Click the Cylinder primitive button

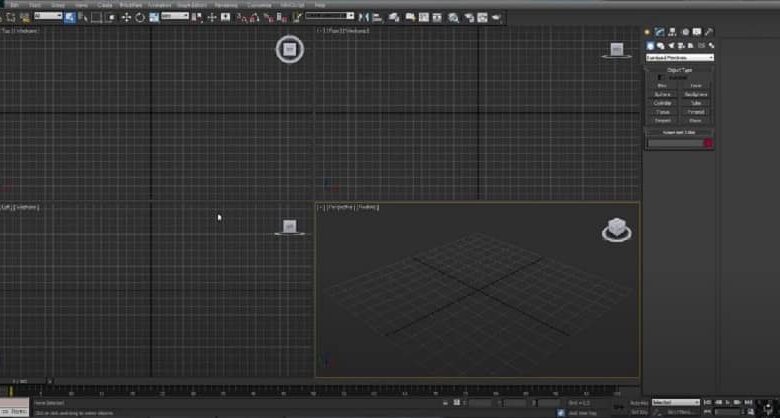click(663, 103)
